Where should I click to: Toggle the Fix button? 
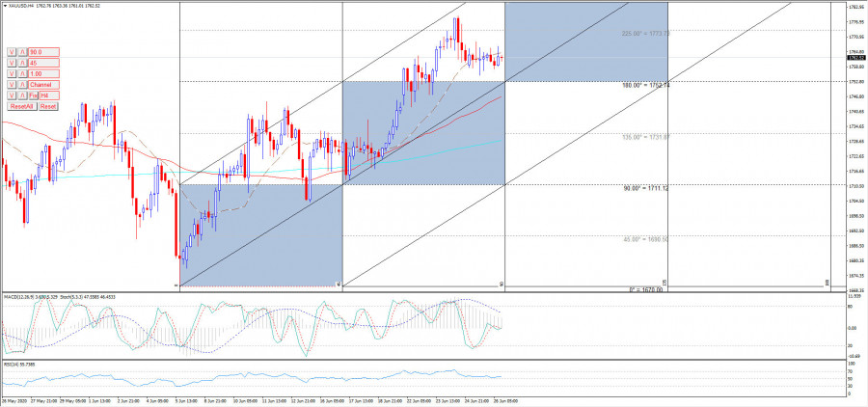[x=33, y=95]
